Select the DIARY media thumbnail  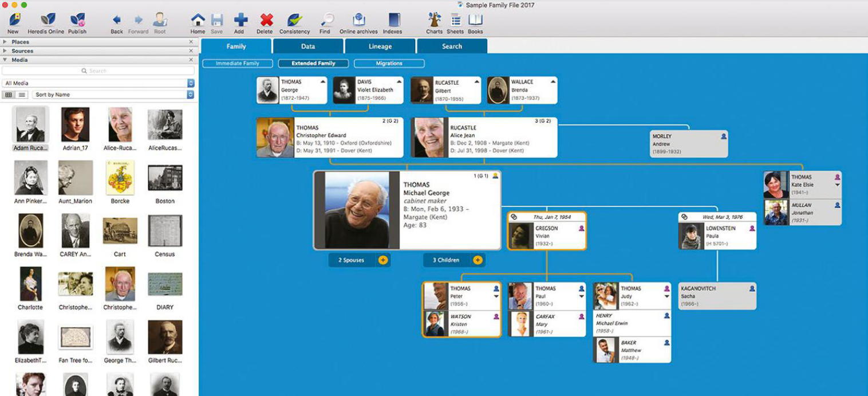165,284
